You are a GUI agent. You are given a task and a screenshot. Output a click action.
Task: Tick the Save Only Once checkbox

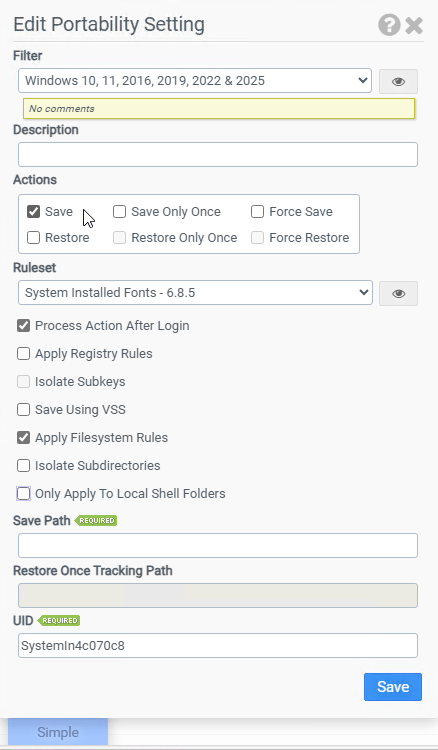point(120,211)
